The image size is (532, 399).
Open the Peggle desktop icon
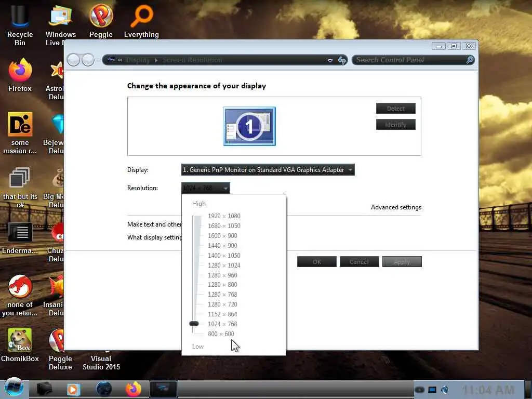click(x=101, y=20)
